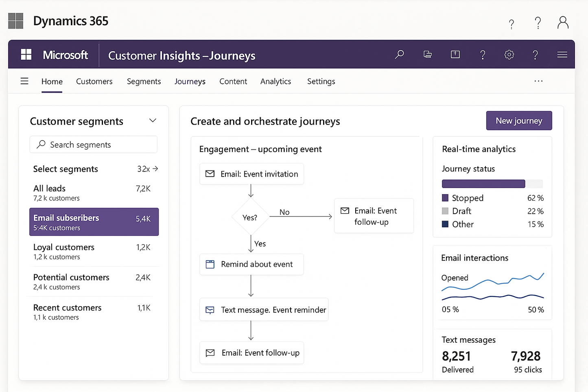Screen dimensions: 588x392
Task: Click the New journey button
Action: 519,120
